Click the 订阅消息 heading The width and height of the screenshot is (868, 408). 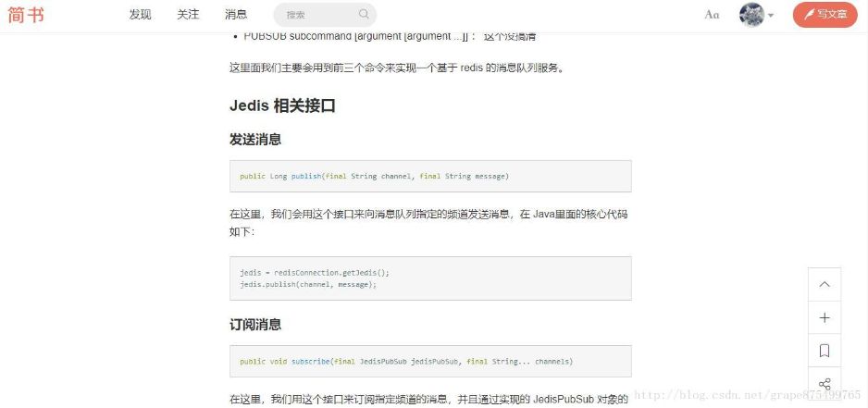(x=255, y=325)
